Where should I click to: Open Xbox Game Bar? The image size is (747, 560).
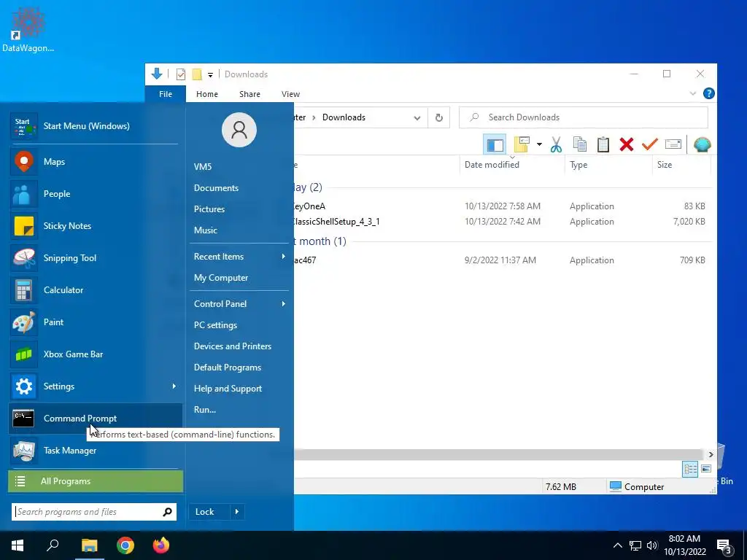point(96,354)
